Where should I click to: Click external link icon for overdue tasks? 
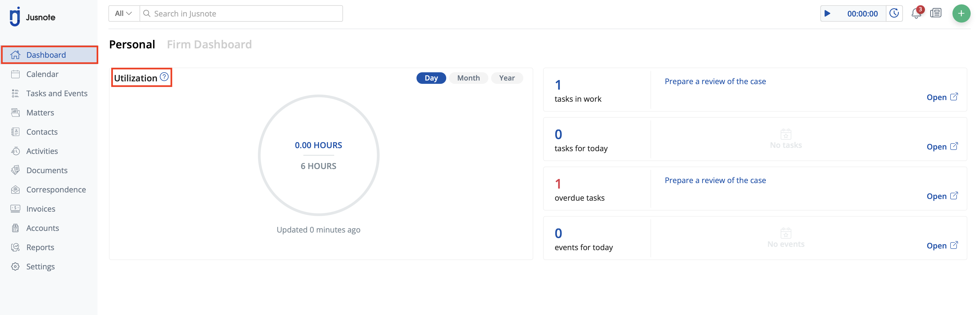[954, 196]
